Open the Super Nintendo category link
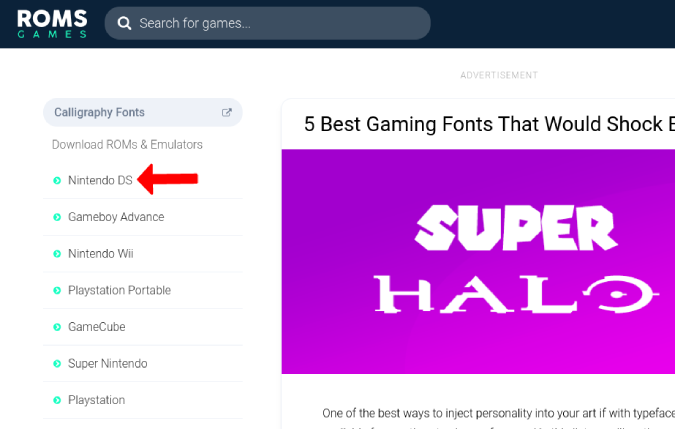675x429 pixels. [x=108, y=363]
